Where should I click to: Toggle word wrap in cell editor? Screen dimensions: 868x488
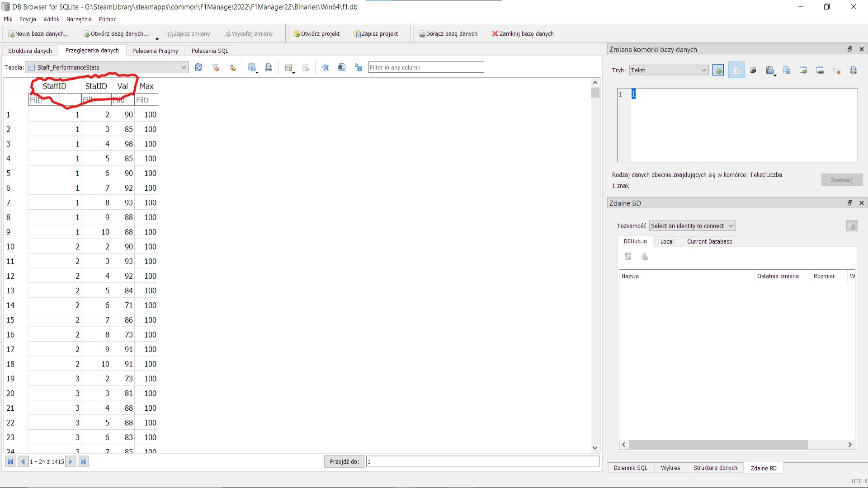point(736,70)
